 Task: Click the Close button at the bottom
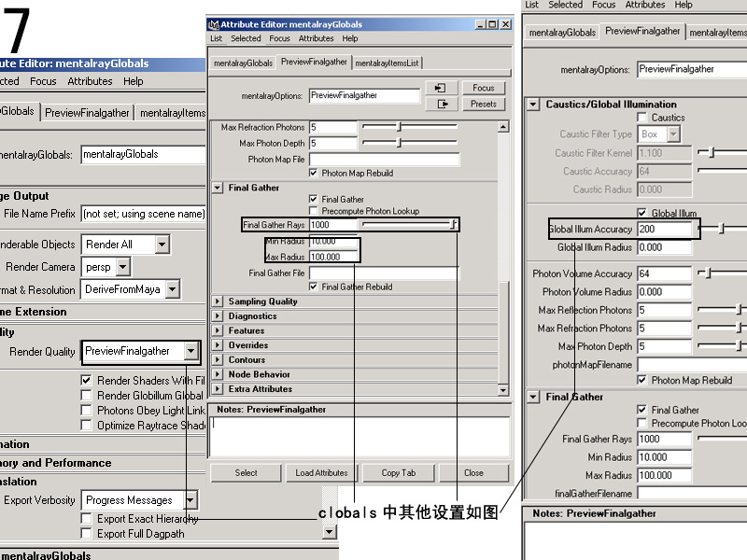pyautogui.click(x=473, y=473)
